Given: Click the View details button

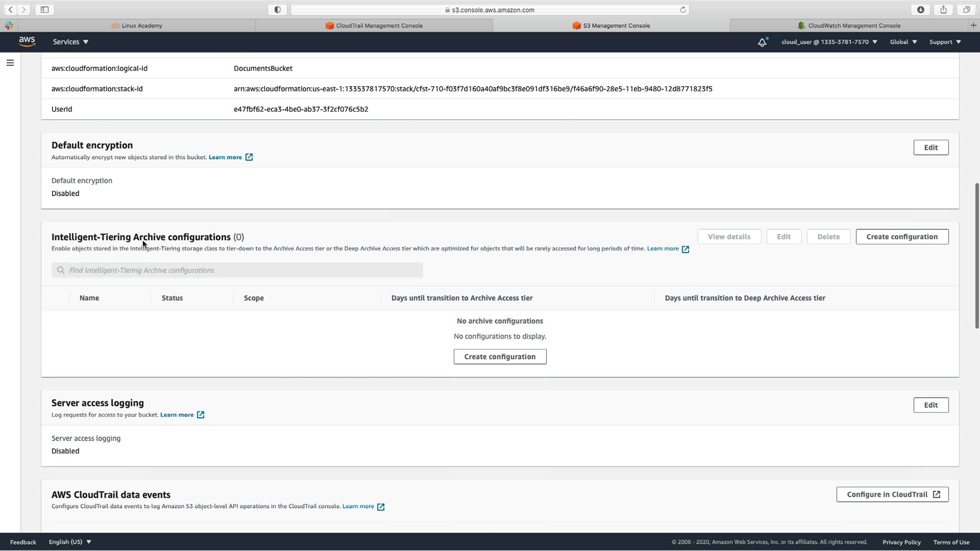Looking at the screenshot, I should [729, 237].
